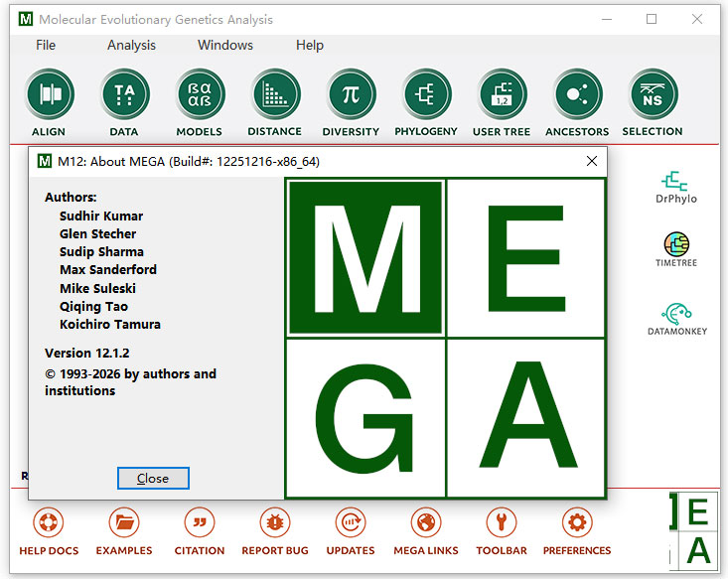
Task: Show the CITATION quote icon
Action: [x=200, y=522]
